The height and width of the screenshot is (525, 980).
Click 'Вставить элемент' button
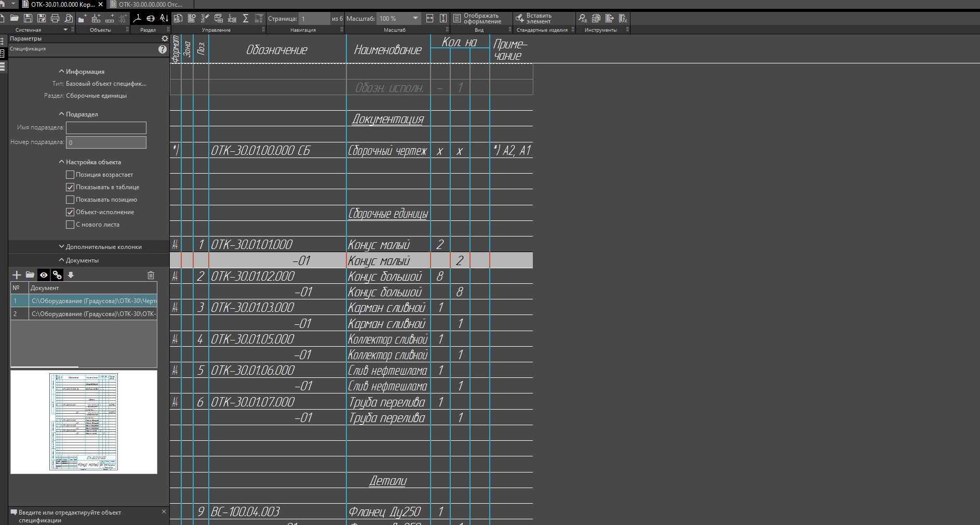tap(534, 18)
